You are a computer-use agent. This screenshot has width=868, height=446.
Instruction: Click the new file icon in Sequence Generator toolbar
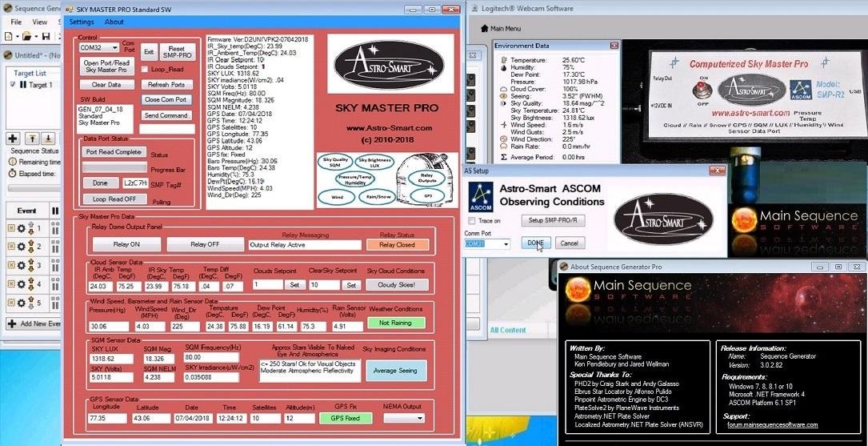pos(8,37)
